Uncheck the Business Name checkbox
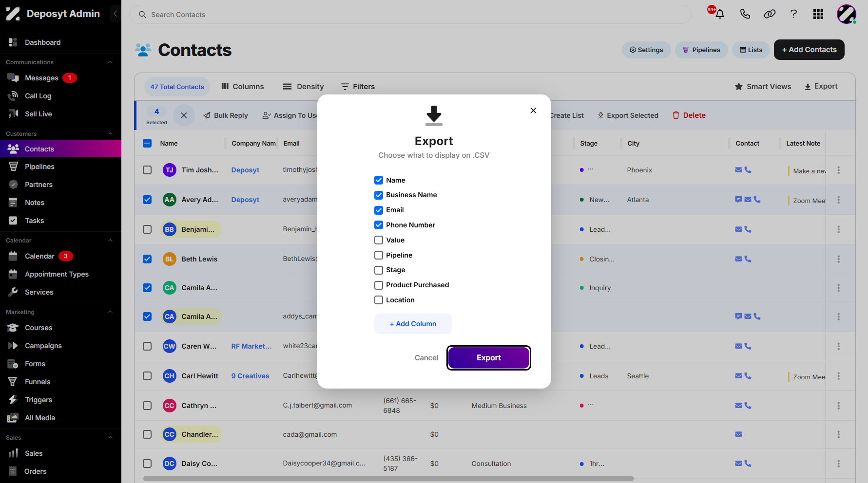Image resolution: width=868 pixels, height=483 pixels. (379, 195)
